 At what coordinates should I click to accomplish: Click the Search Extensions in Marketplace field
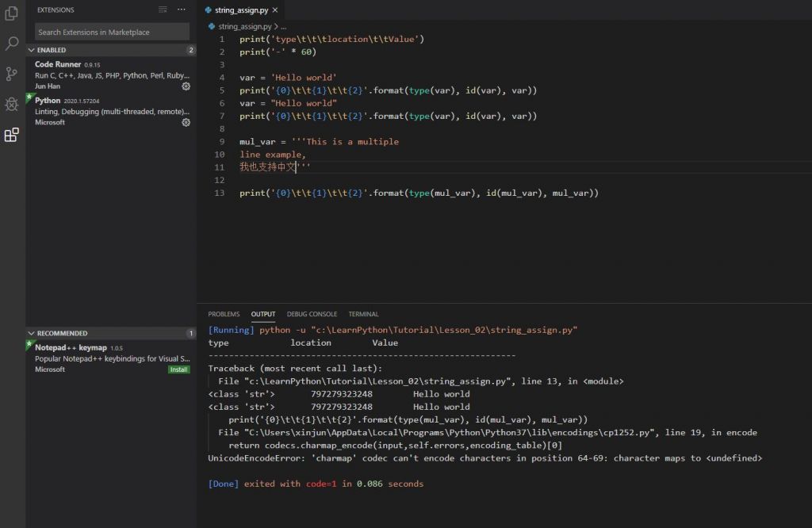pyautogui.click(x=112, y=32)
